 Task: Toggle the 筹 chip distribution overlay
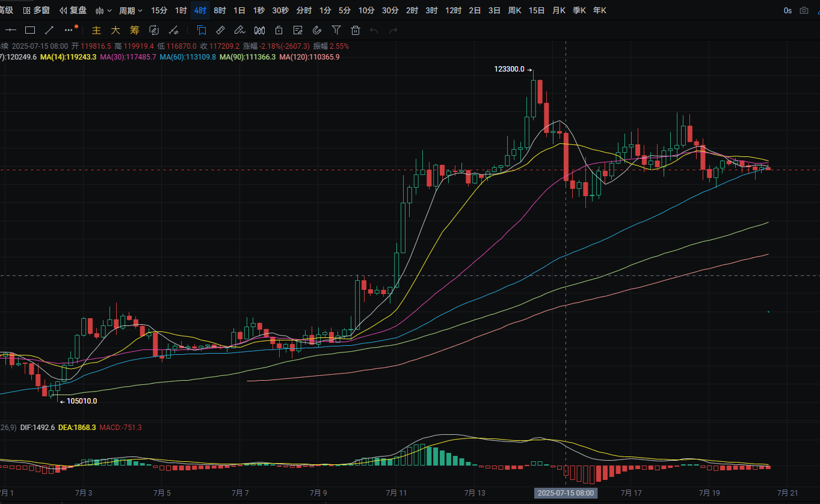[x=135, y=30]
